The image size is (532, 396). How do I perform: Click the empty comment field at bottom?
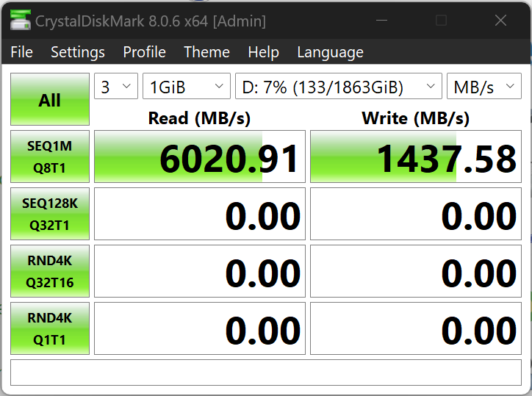click(x=266, y=372)
